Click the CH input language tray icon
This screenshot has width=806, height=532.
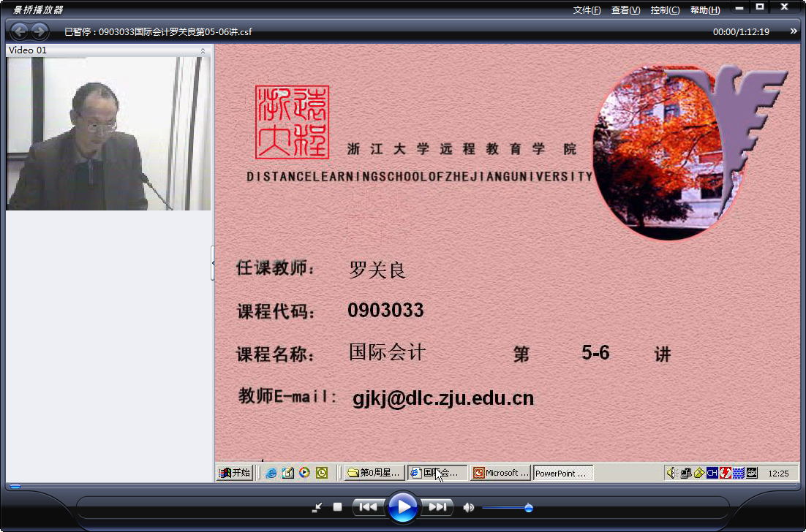712,473
